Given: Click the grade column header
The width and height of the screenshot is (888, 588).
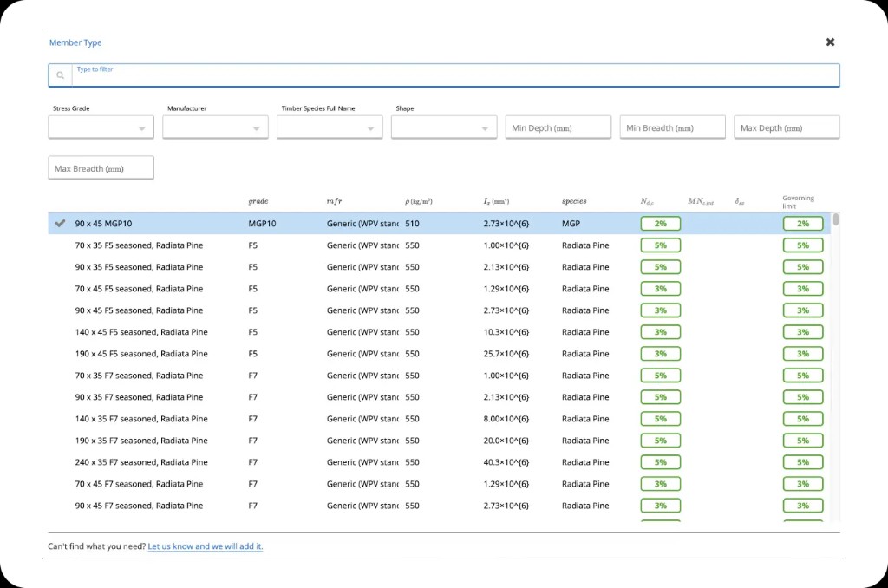Looking at the screenshot, I should [x=258, y=200].
